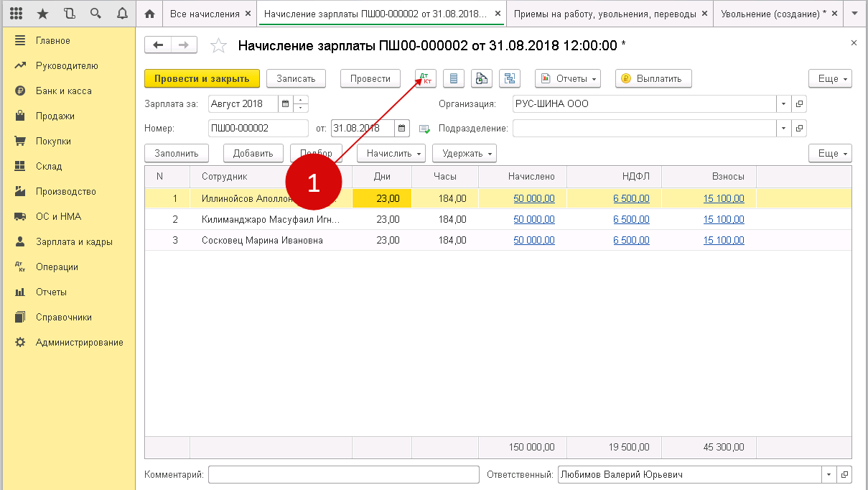The width and height of the screenshot is (868, 490).
Task: Open Руководителю section
Action: tap(67, 66)
